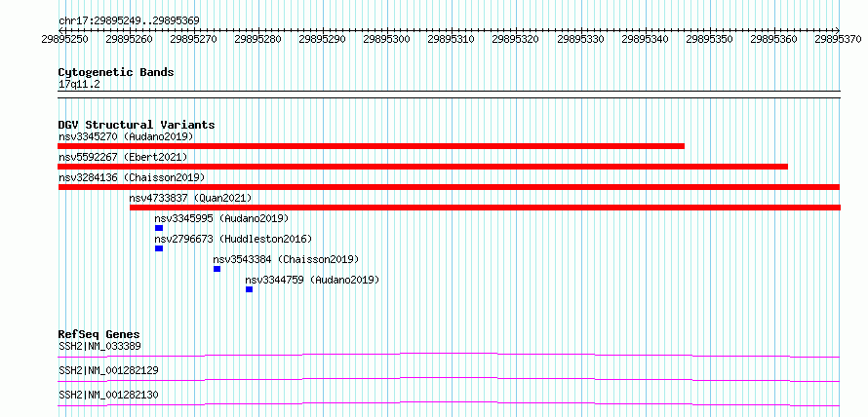Screen dimensions: 868x417
Task: Click ruler position 29895290
Action: pyautogui.click(x=323, y=39)
